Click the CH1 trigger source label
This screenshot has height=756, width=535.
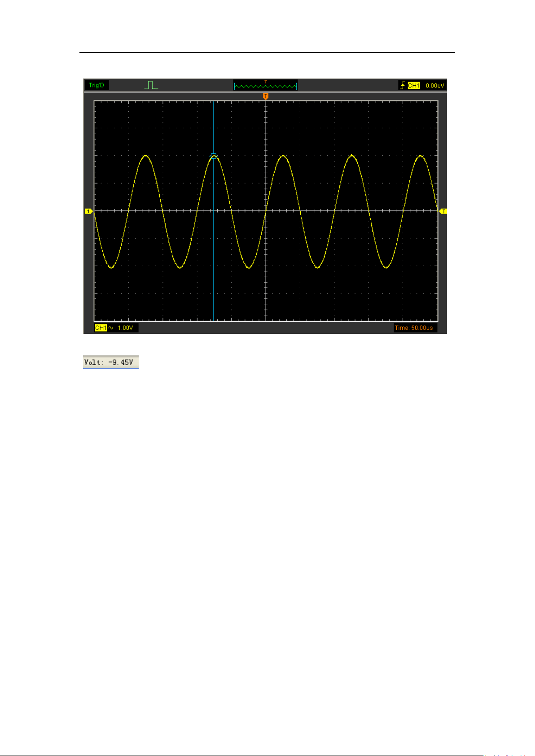[413, 86]
